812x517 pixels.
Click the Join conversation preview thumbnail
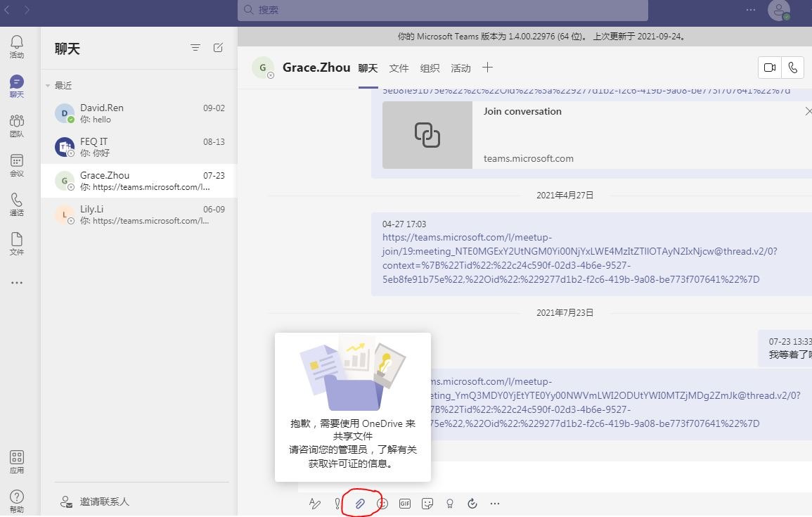click(x=427, y=134)
